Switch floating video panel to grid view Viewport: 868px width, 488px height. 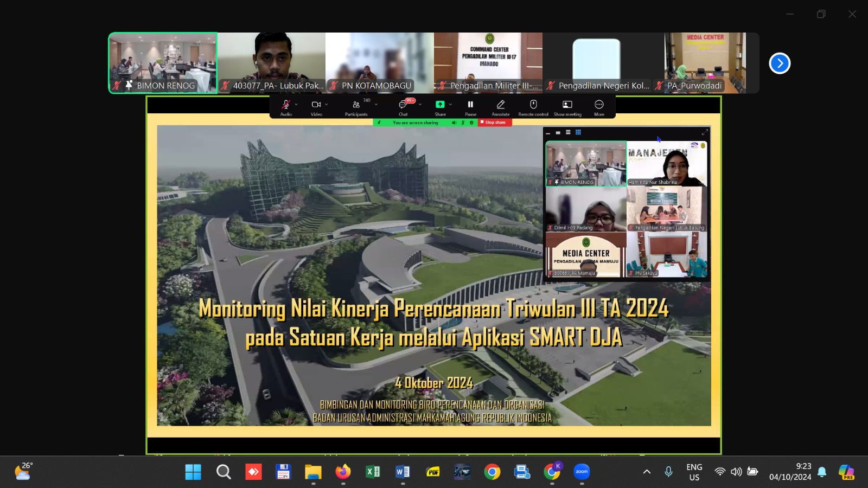578,132
